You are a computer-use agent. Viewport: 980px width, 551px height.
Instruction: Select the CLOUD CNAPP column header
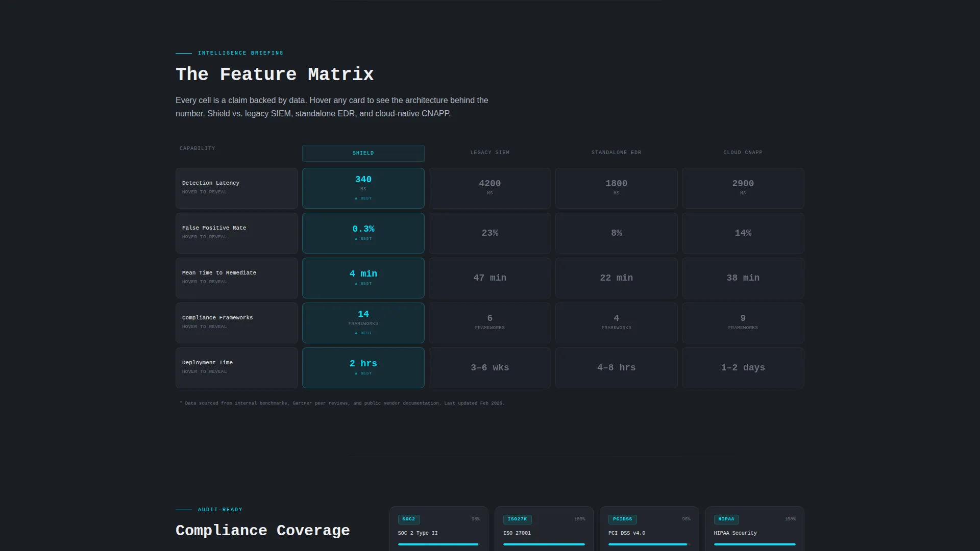pyautogui.click(x=743, y=153)
